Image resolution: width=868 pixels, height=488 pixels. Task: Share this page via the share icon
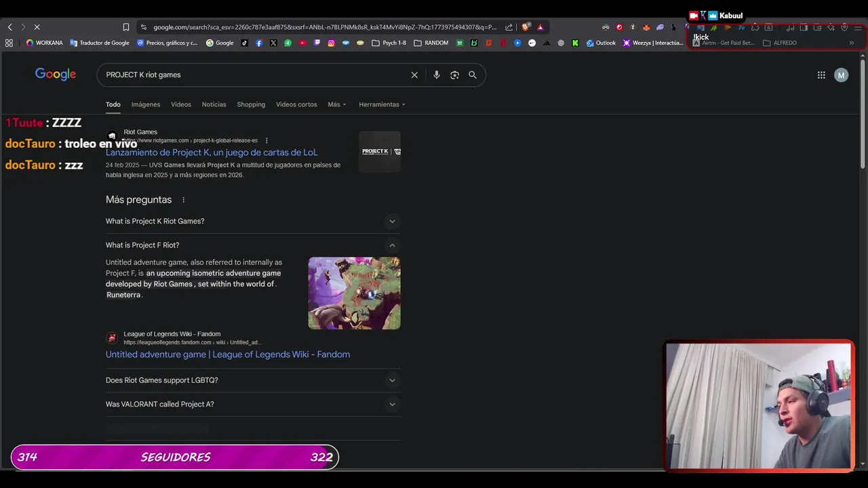click(509, 27)
